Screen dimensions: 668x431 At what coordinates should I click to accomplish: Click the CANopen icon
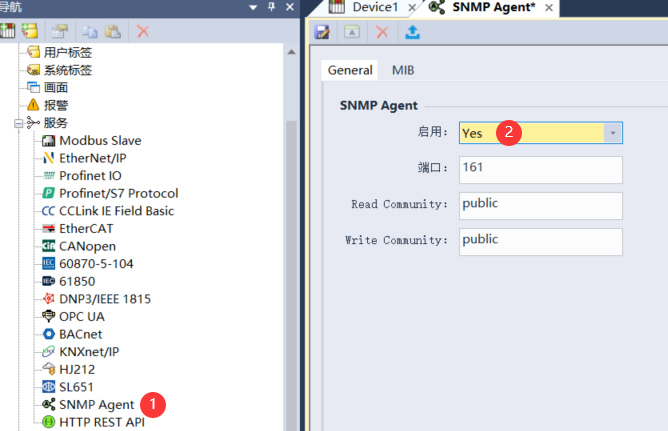click(x=49, y=246)
